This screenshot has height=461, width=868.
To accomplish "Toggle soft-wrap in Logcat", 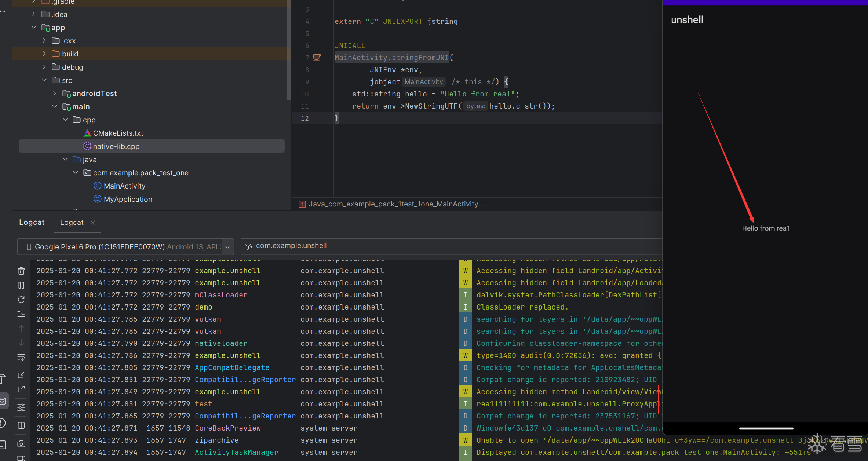I will (x=21, y=357).
